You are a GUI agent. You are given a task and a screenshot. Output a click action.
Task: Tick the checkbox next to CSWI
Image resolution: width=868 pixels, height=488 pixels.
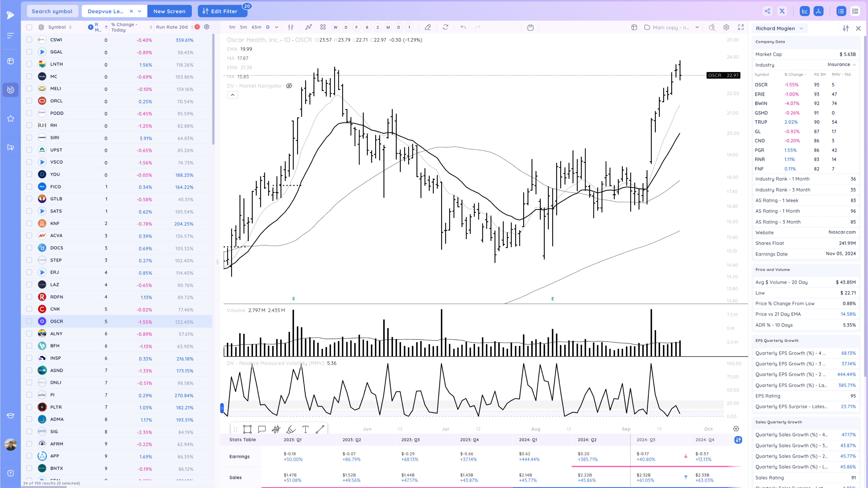(x=29, y=40)
